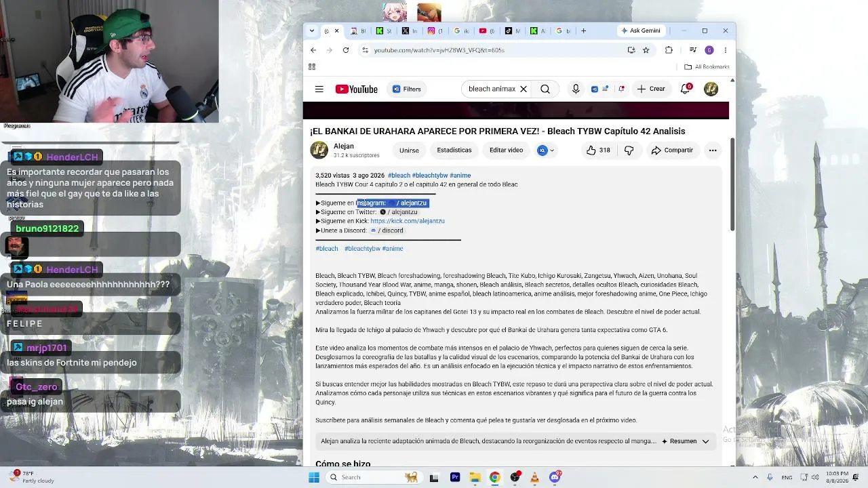Bookmark this page with the star
This screenshot has width=868, height=488.
tap(646, 50)
